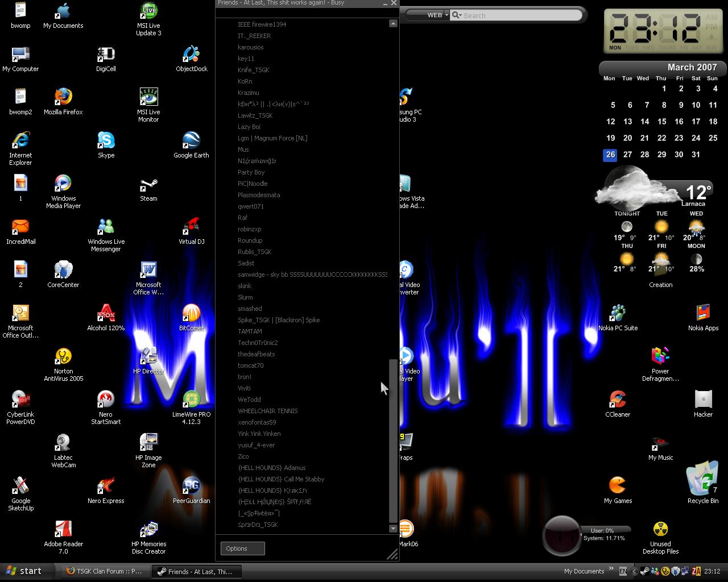Open the WEB search engine dropdown
728x582 pixels.
click(x=437, y=15)
